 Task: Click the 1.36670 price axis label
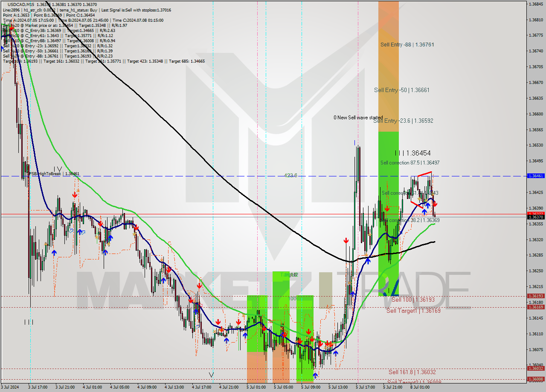pyautogui.click(x=536, y=82)
